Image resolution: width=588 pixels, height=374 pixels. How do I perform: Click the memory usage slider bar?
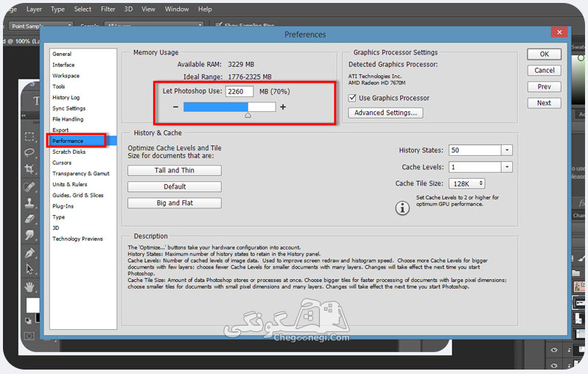[x=229, y=107]
